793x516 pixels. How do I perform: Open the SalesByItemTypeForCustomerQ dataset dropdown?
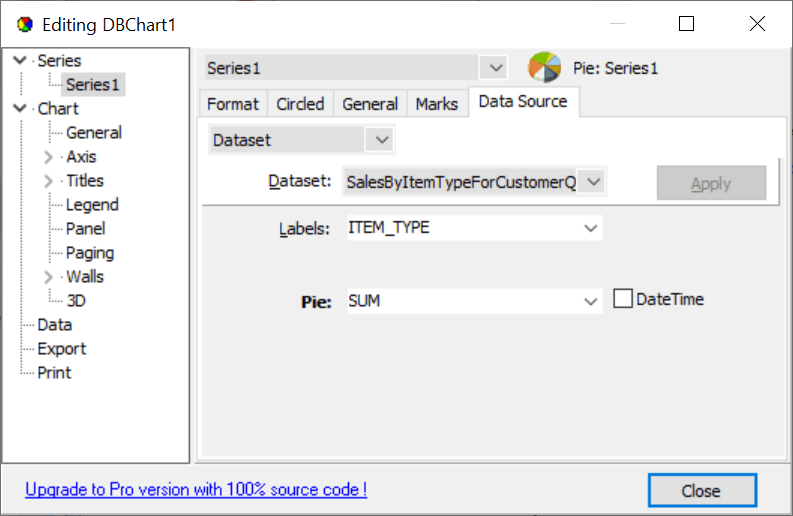click(593, 182)
